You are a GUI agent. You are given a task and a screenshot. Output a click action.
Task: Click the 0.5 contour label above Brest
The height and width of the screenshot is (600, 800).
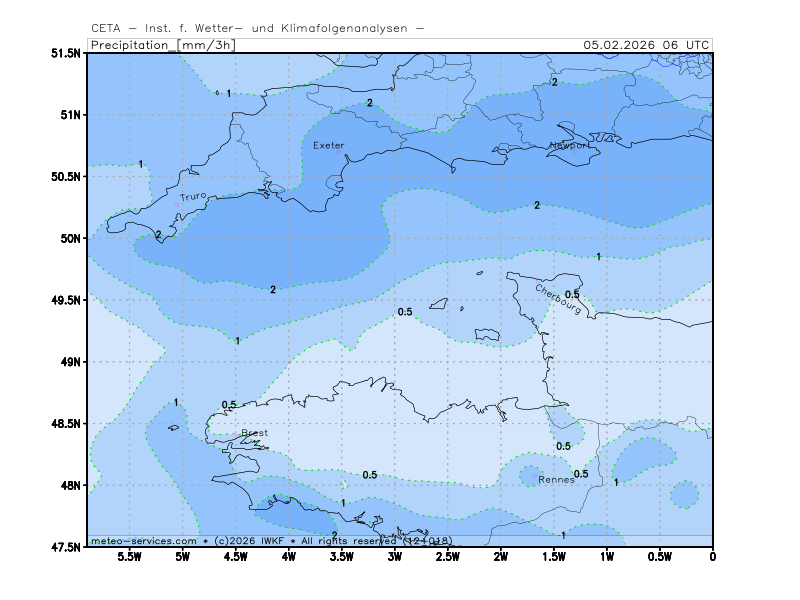pos(229,405)
